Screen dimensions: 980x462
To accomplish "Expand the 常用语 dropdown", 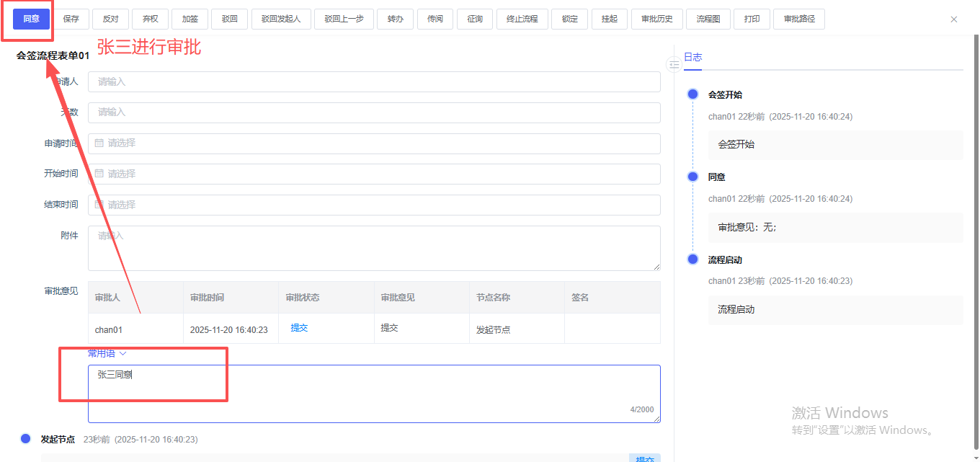I will (x=107, y=353).
